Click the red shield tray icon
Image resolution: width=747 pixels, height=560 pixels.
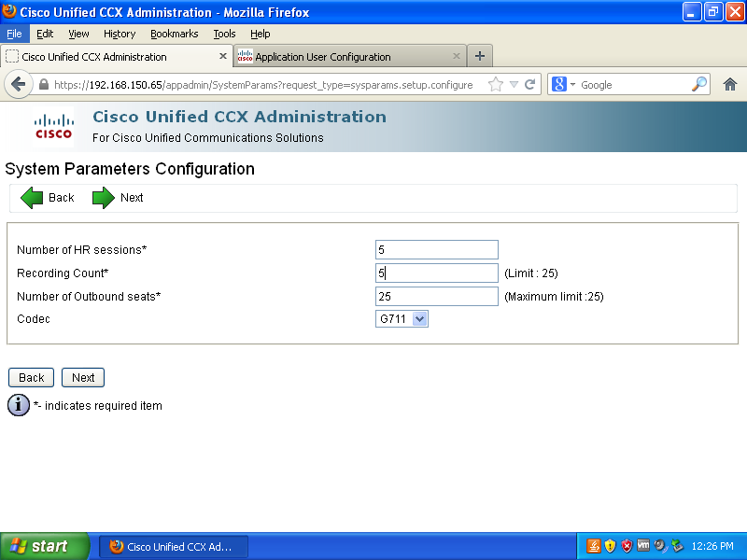click(x=627, y=546)
